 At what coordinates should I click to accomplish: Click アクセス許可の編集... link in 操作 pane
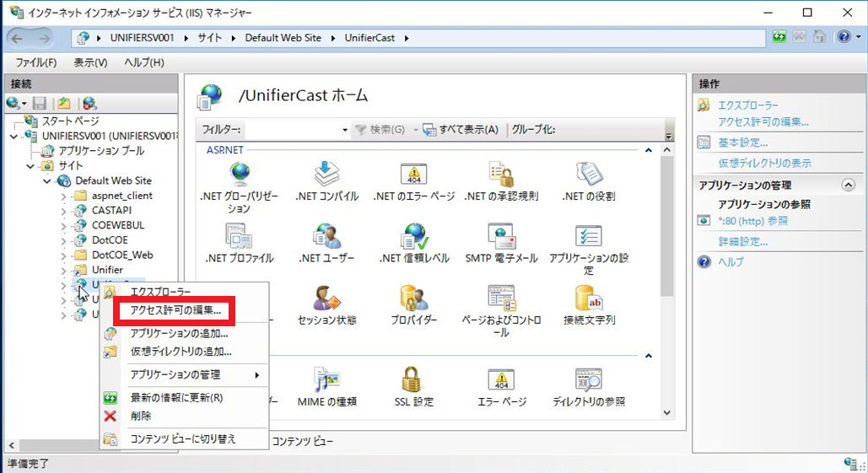click(763, 121)
